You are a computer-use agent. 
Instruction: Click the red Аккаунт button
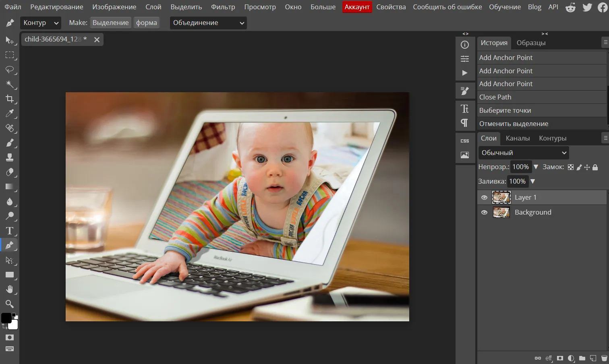pos(357,7)
